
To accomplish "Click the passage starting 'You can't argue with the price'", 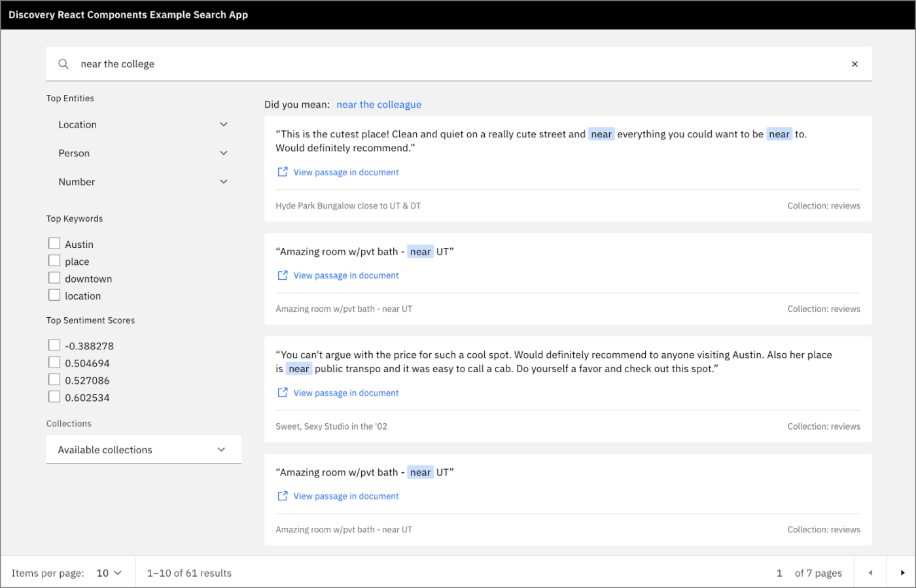I will pyautogui.click(x=554, y=362).
